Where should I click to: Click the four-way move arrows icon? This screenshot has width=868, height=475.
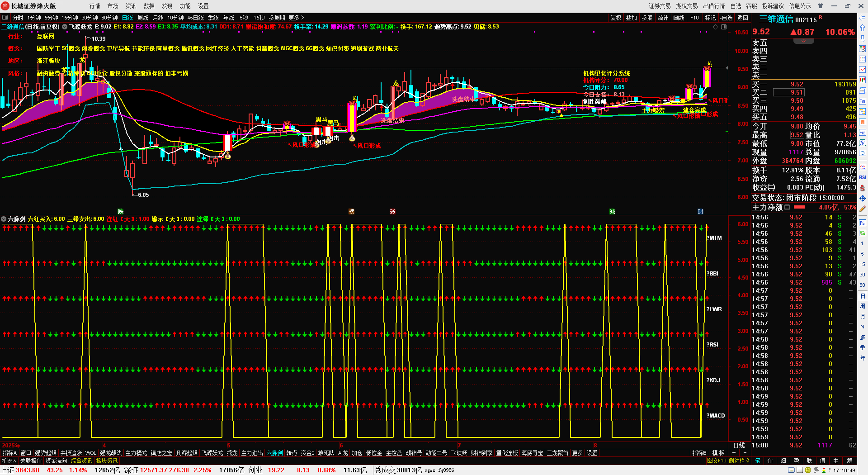(x=863, y=198)
